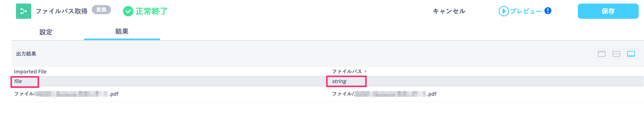
Task: Click the Imported File pdf value cell
Action: 66,94
